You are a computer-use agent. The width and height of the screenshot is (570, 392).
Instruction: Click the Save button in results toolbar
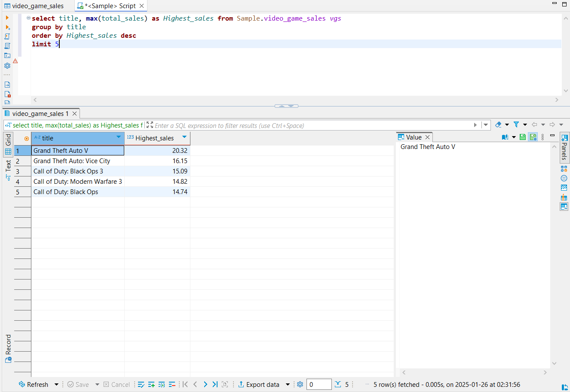[78, 384]
